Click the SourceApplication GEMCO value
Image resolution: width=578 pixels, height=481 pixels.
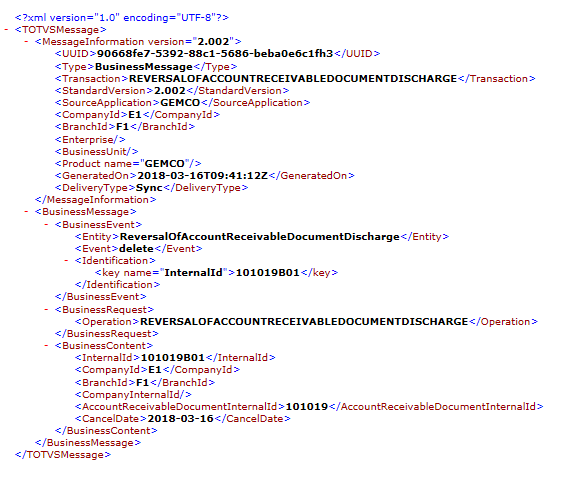pos(180,103)
